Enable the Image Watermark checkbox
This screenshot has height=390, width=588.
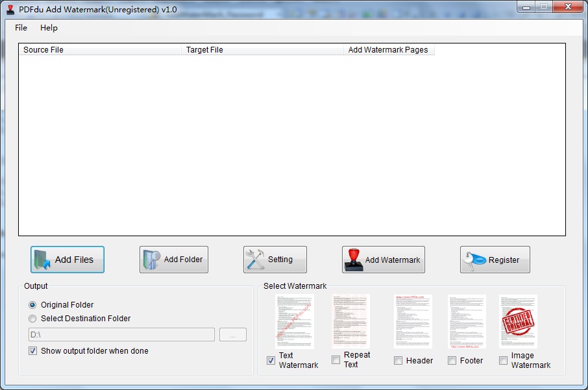(503, 360)
